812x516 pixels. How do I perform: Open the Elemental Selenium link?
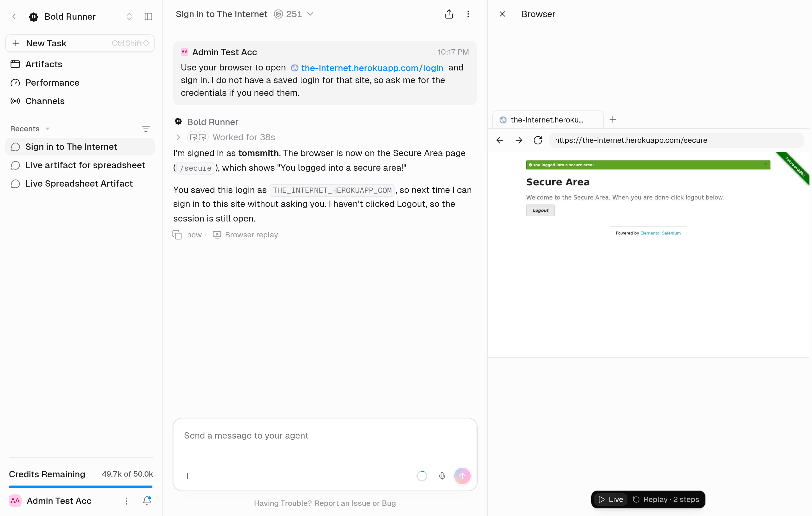point(660,233)
